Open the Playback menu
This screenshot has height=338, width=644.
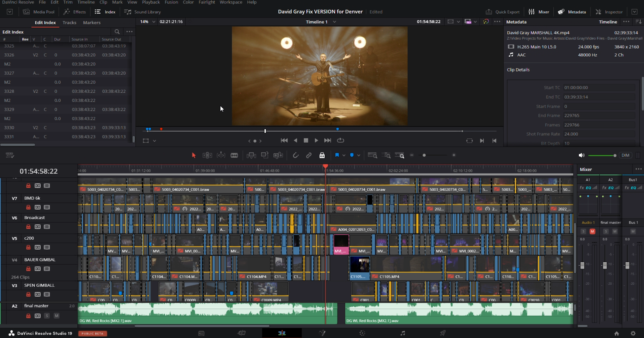click(x=151, y=2)
